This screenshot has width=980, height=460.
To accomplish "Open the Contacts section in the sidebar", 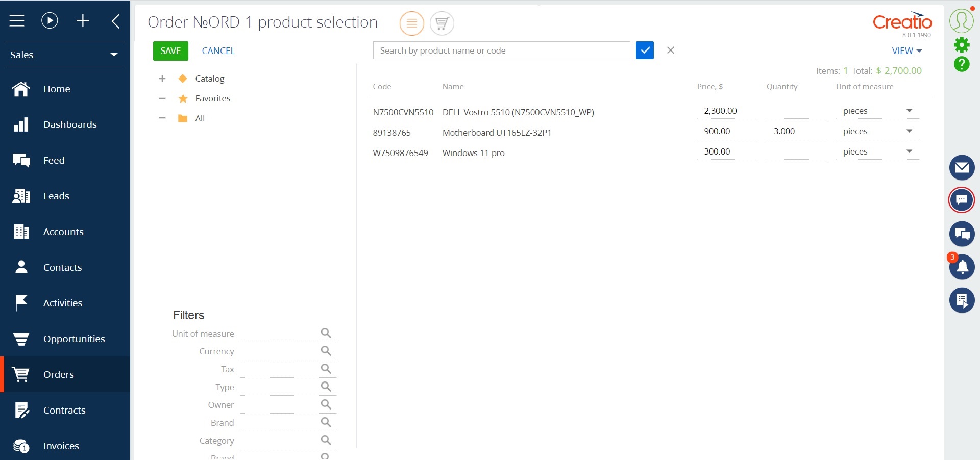I will [x=62, y=267].
